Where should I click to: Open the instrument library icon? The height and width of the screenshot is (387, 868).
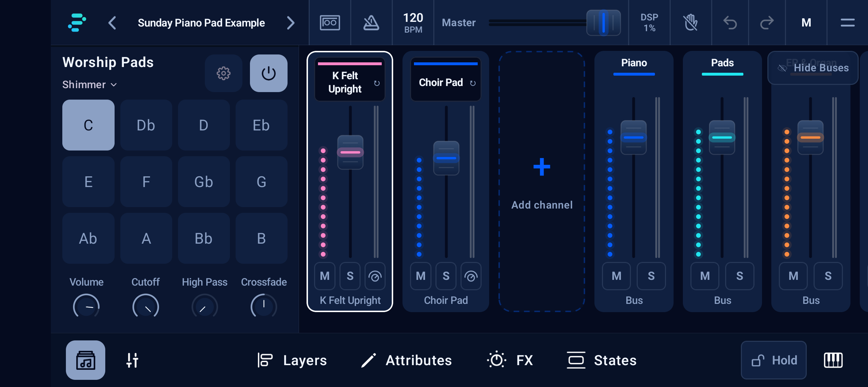86,360
